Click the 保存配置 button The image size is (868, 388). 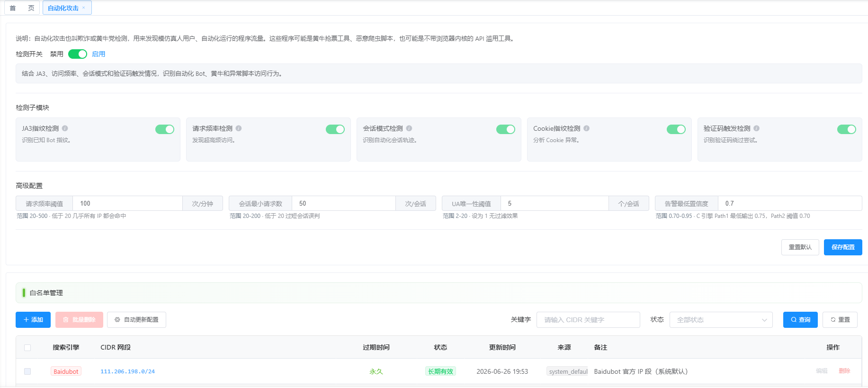click(843, 247)
